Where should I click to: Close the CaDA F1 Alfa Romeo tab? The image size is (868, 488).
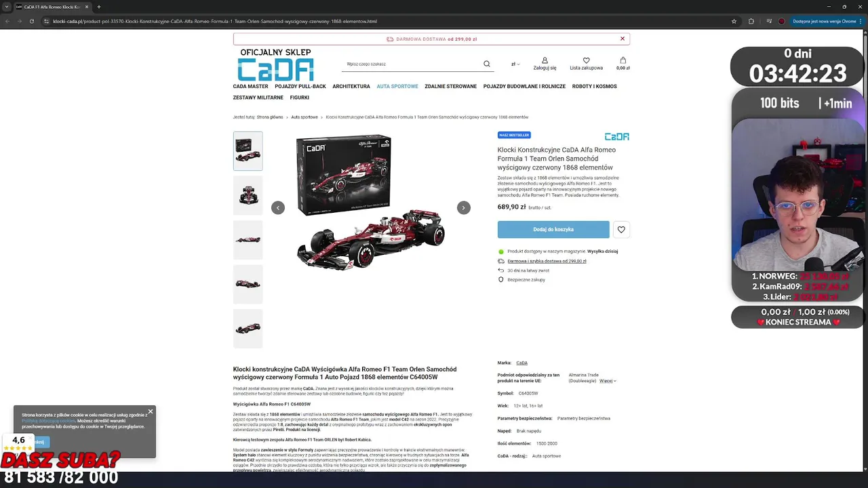[x=87, y=7]
